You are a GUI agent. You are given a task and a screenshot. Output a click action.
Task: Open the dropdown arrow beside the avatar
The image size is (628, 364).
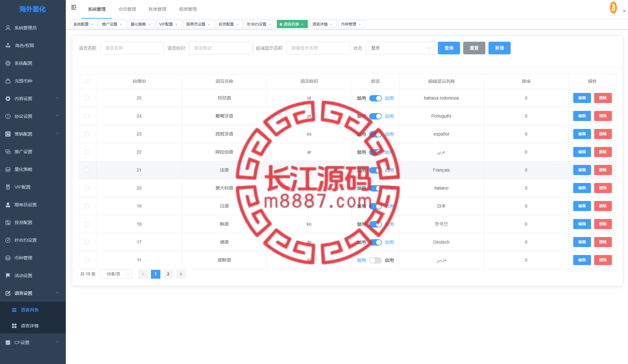coord(624,11)
